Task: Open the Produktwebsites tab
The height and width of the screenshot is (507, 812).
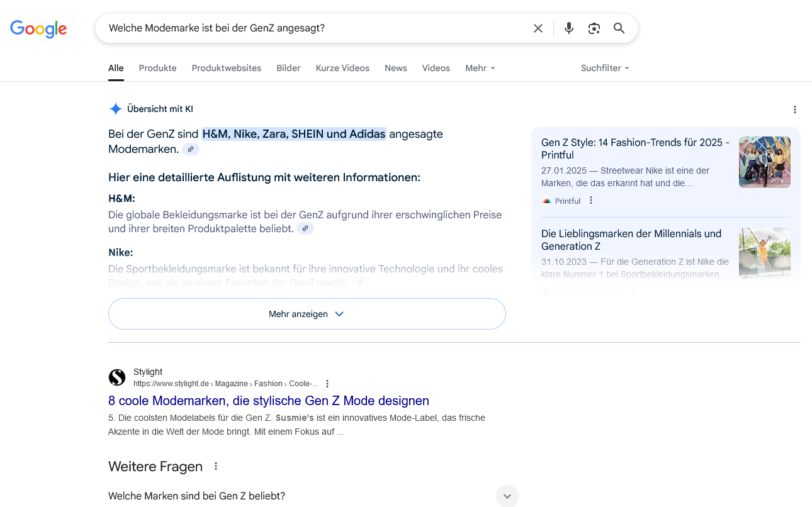Action: coord(227,68)
